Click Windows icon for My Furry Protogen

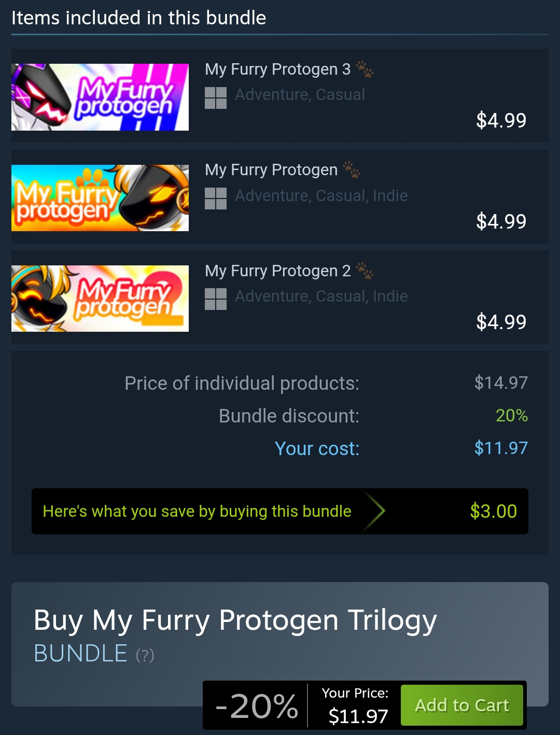216,199
